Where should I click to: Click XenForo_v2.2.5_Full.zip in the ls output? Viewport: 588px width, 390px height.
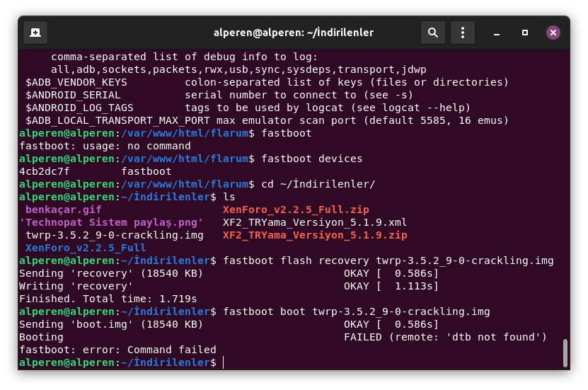pos(296,210)
